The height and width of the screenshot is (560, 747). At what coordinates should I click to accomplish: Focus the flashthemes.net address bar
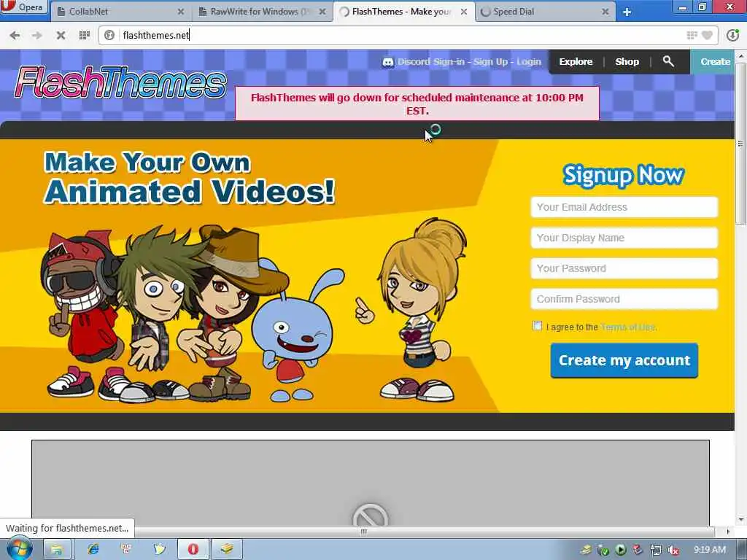point(400,35)
